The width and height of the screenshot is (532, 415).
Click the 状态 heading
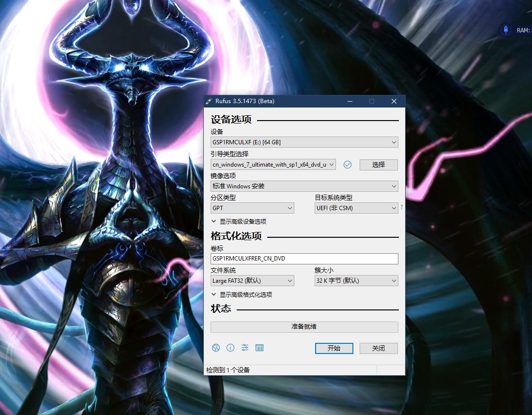221,308
